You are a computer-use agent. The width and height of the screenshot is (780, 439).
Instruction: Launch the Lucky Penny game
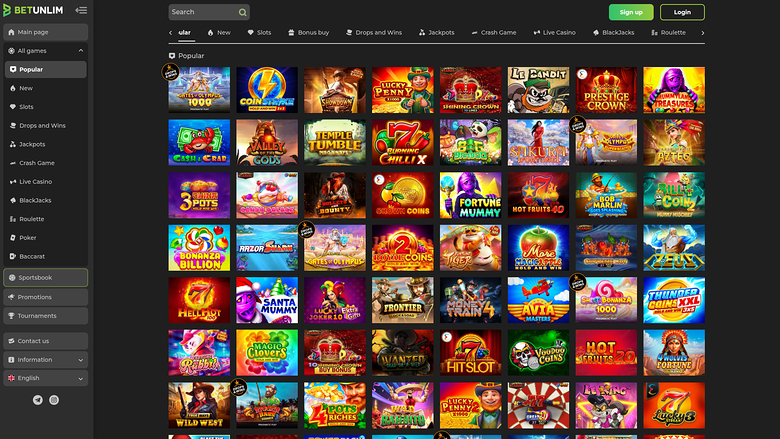[403, 90]
